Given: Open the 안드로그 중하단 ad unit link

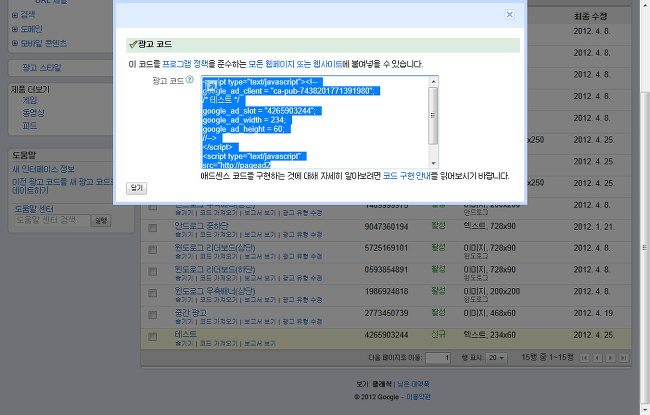Looking at the screenshot, I should [x=201, y=226].
